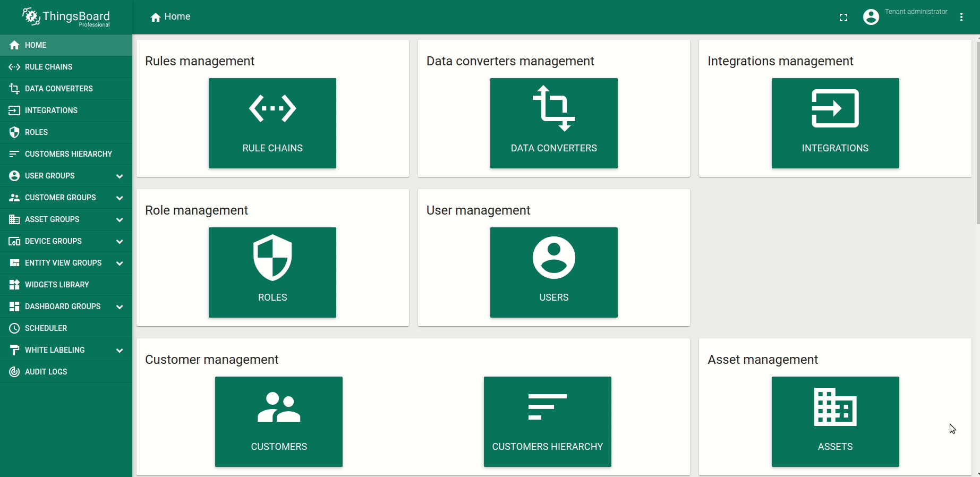Open the three-dot user menu
Image resolution: width=980 pixels, height=477 pixels.
tap(961, 17)
